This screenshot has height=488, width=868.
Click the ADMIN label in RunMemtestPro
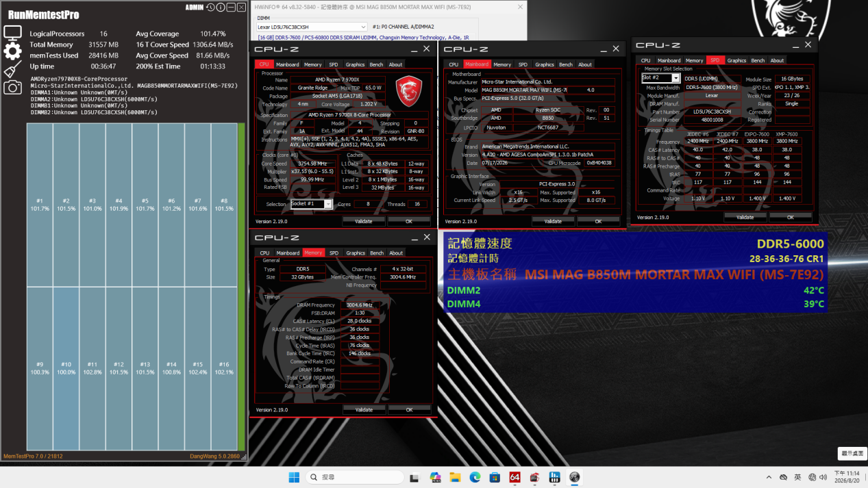coord(194,8)
